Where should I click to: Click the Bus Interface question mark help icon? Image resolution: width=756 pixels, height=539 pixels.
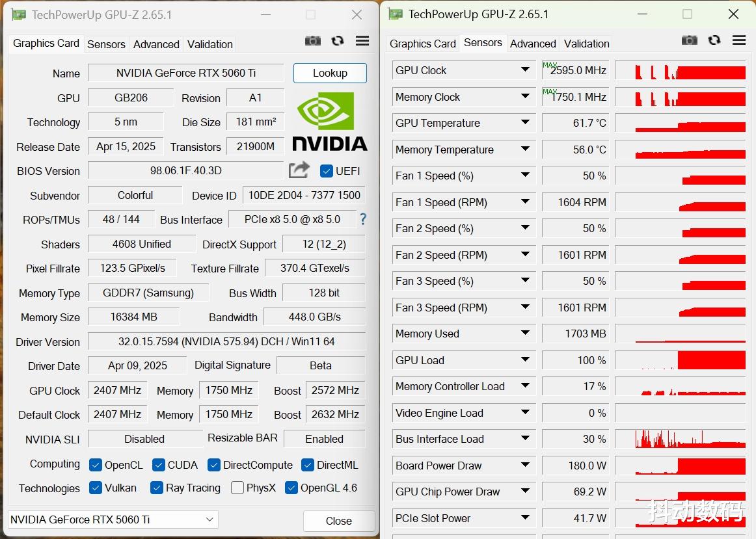tap(363, 219)
